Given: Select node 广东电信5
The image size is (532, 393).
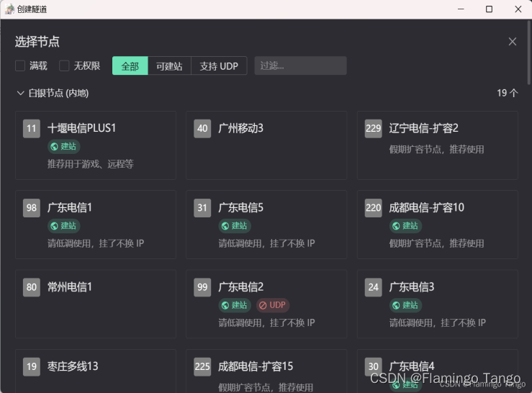Looking at the screenshot, I should pos(266,225).
